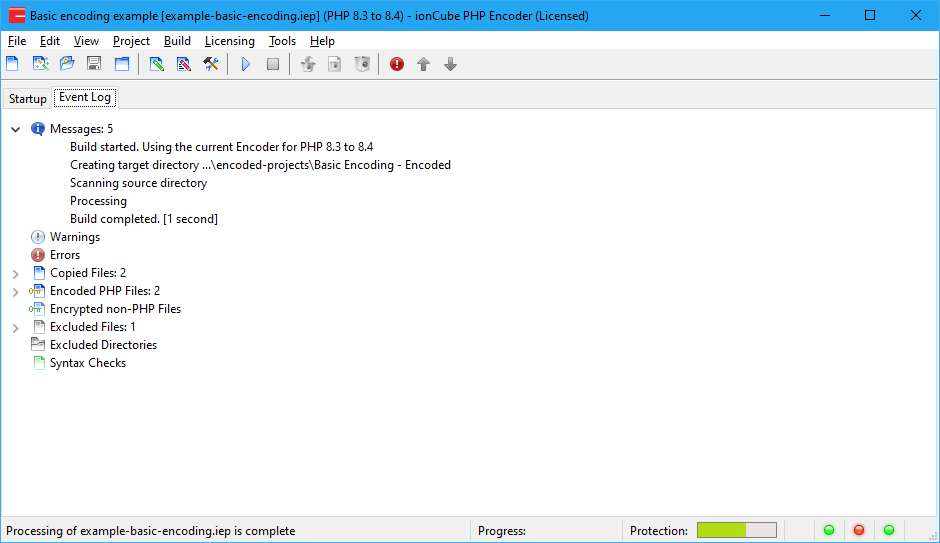Screen dimensions: 940x543
Task: Click the New Project Wizard icon with wand
Action: (x=40, y=64)
